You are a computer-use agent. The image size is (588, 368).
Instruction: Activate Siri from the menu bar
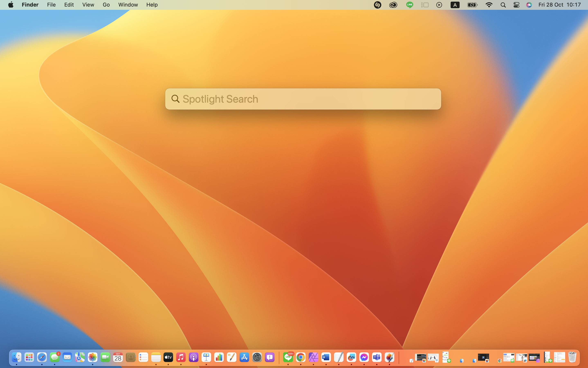pyautogui.click(x=529, y=5)
